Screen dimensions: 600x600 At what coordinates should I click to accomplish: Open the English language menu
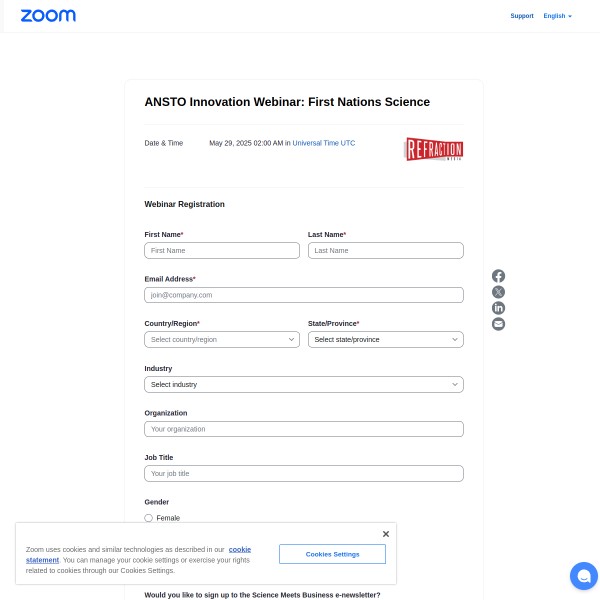(557, 16)
